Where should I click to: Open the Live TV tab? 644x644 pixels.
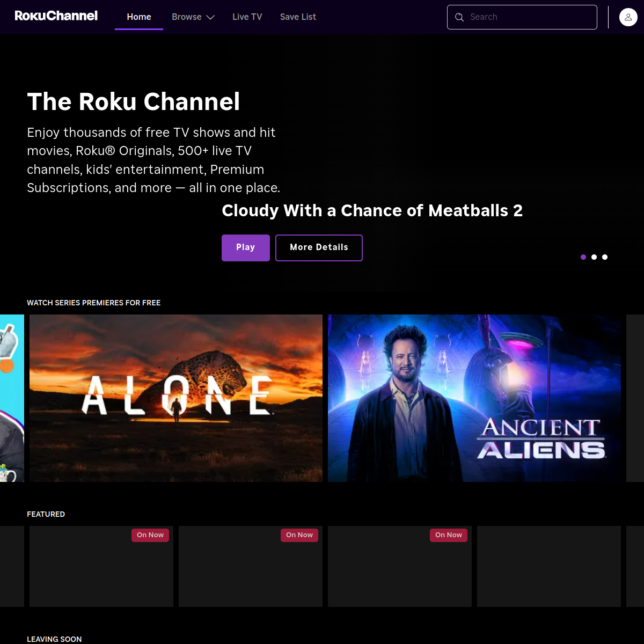(247, 17)
